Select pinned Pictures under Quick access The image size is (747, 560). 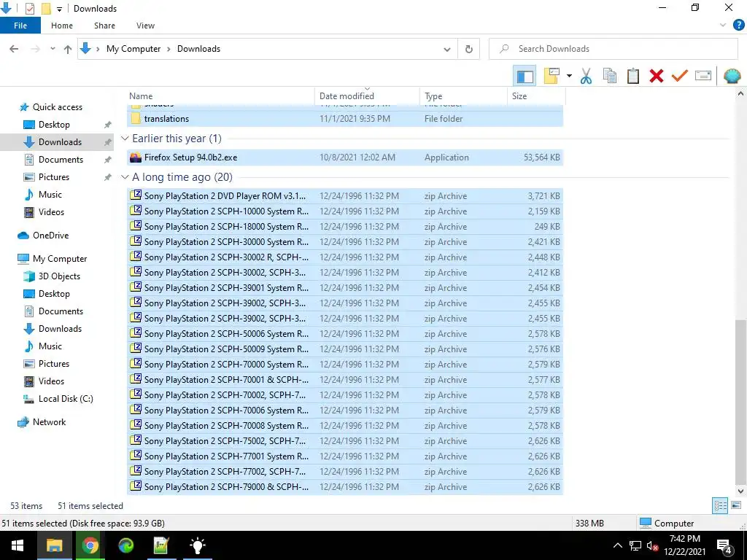[53, 177]
